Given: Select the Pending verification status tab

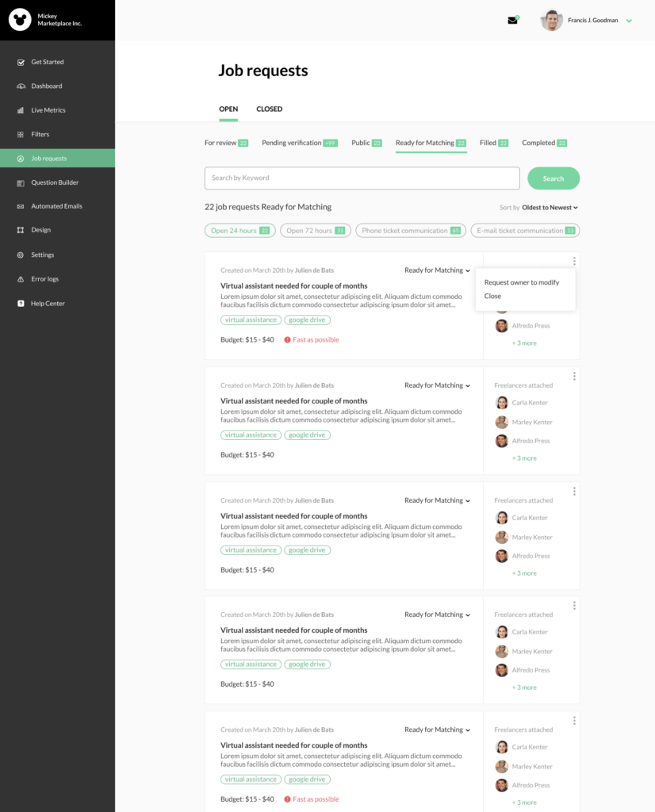Looking at the screenshot, I should pyautogui.click(x=300, y=143).
